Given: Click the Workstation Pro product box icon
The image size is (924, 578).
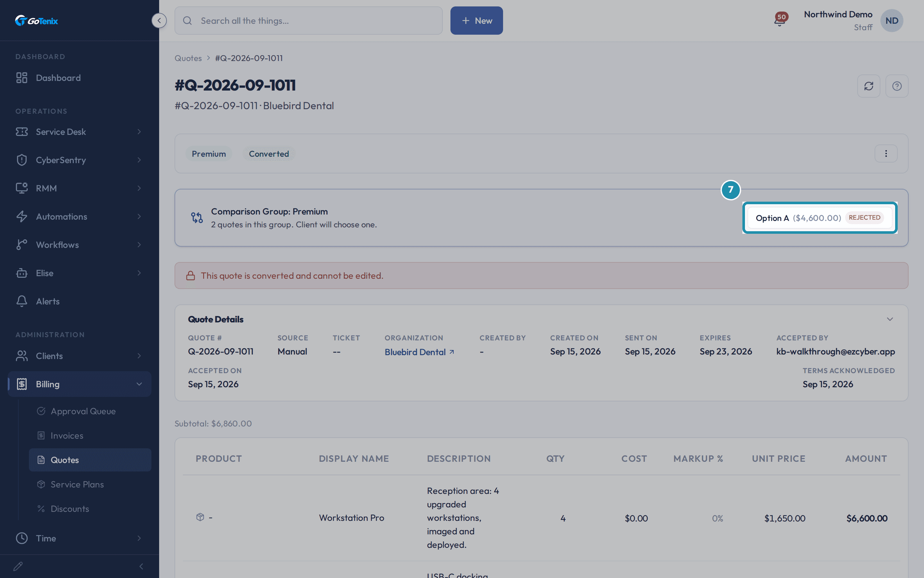Looking at the screenshot, I should pos(200,517).
